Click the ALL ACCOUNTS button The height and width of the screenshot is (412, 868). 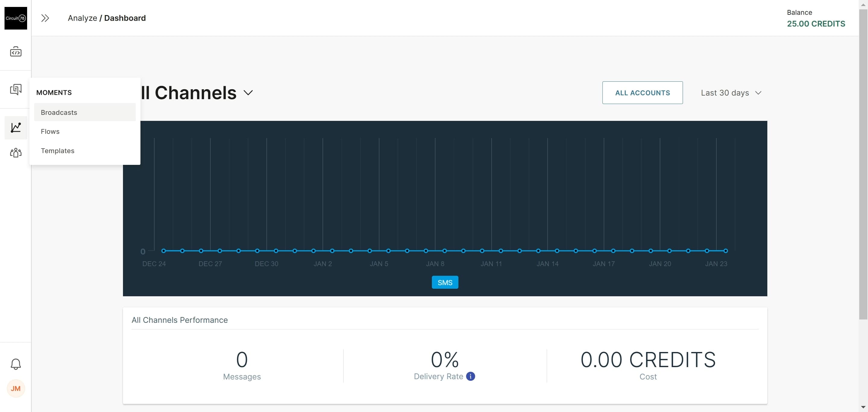tap(643, 93)
